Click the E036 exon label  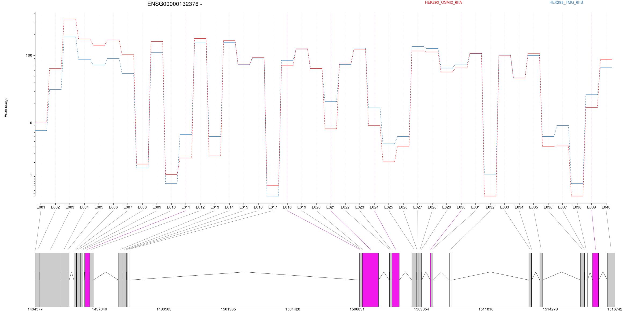pos(548,207)
